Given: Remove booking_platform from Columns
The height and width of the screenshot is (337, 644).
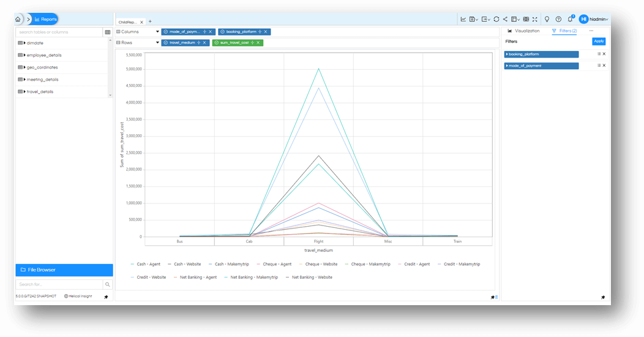Looking at the screenshot, I should click(266, 32).
